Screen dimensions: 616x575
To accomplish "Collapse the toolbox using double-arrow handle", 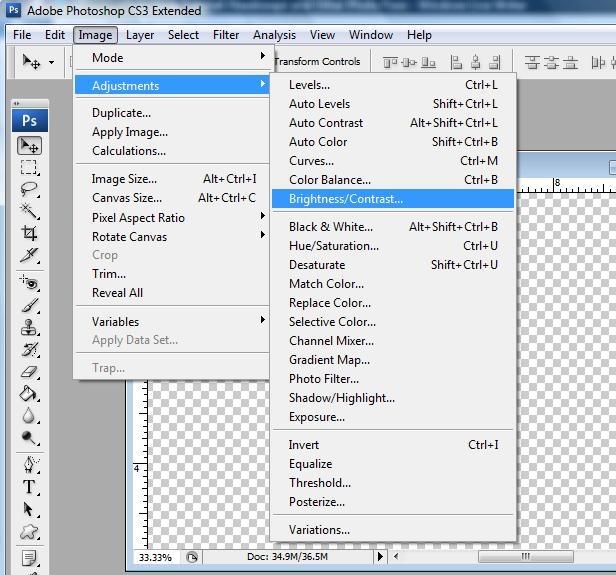I will 16,104.
